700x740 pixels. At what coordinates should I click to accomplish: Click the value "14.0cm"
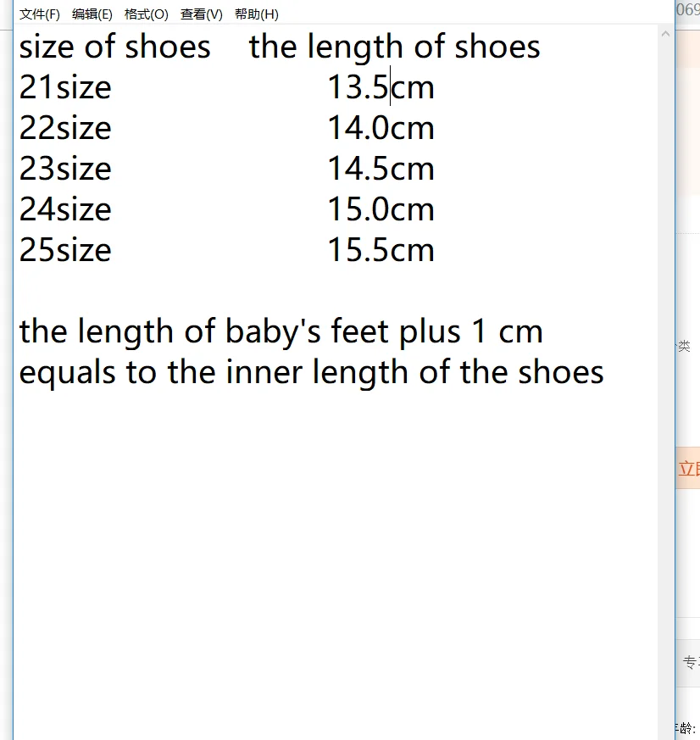pyautogui.click(x=381, y=128)
